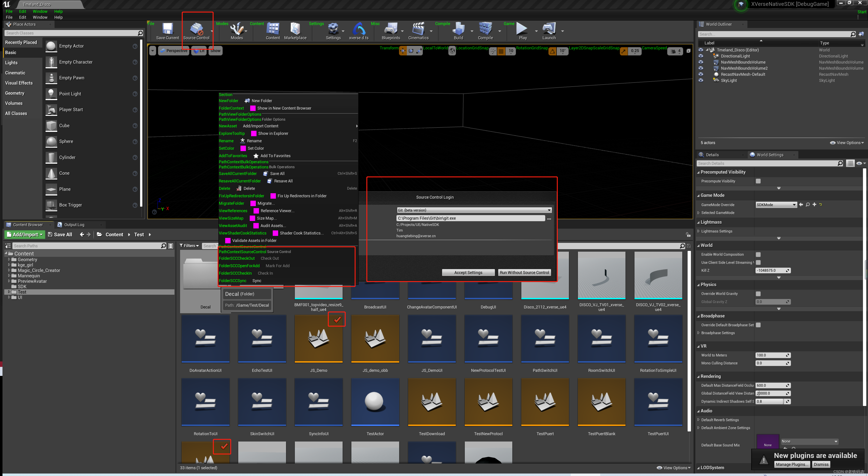This screenshot has width=868, height=476.
Task: Choose Show in Explorer from the context menu
Action: click(273, 133)
